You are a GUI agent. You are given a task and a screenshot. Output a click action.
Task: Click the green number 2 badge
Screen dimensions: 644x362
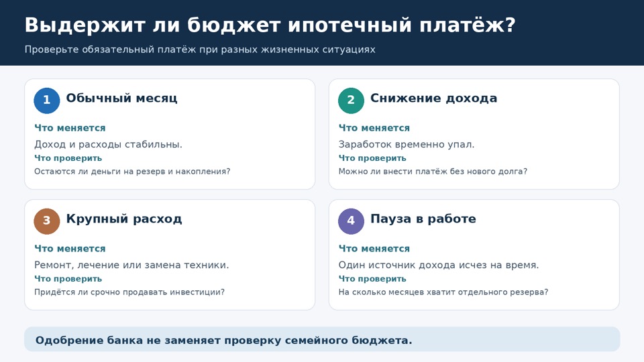pos(351,101)
